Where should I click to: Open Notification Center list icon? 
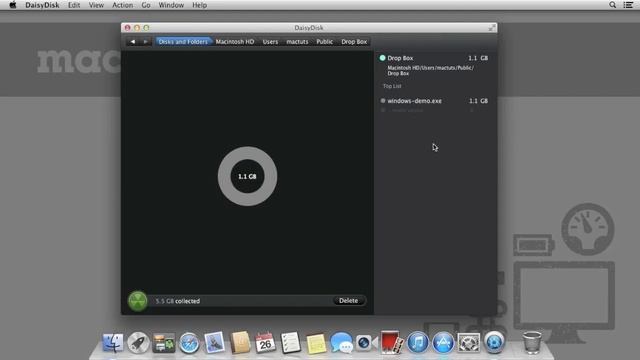tap(629, 5)
